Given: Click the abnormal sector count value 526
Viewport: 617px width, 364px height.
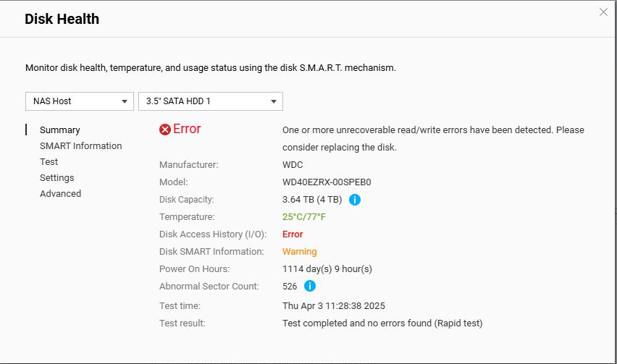Looking at the screenshot, I should (290, 287).
